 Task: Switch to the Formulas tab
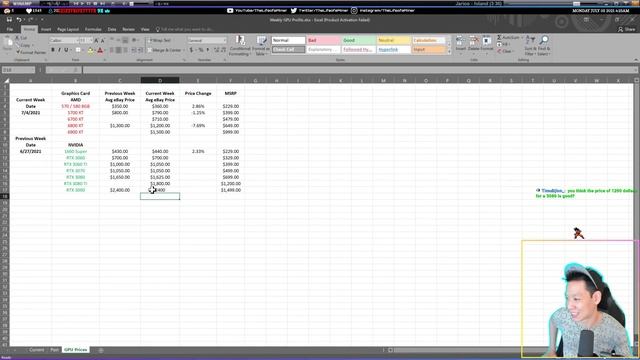(x=93, y=29)
